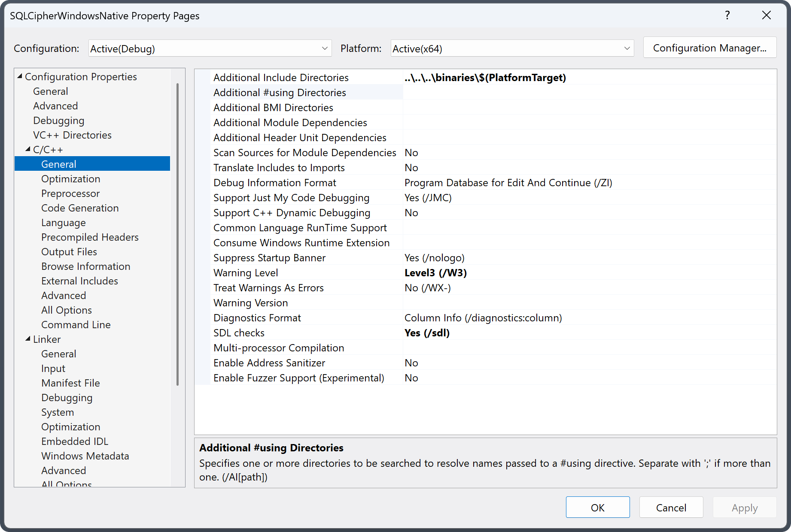Select the Translate Includes to Imports property
Screen dimensions: 791x532
coord(279,168)
